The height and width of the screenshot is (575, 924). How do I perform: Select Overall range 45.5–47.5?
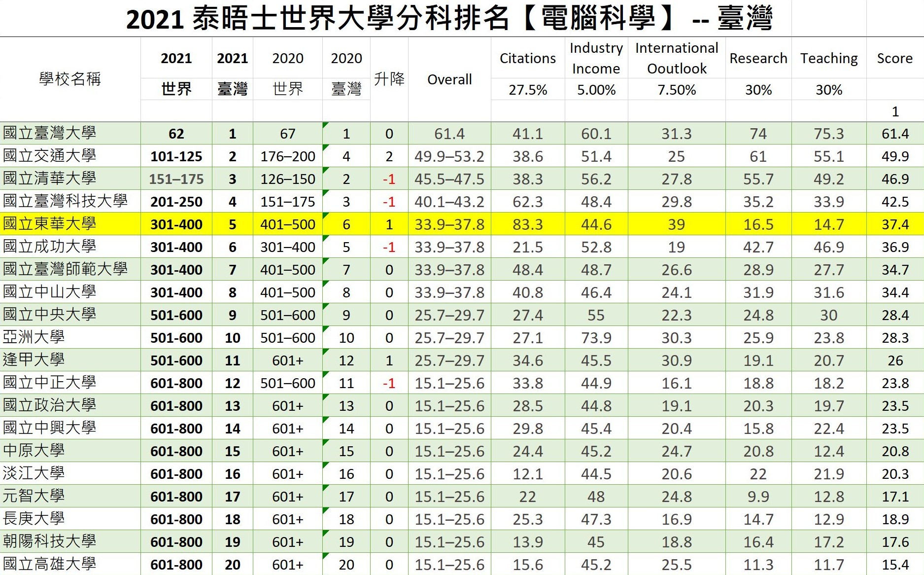coord(449,179)
